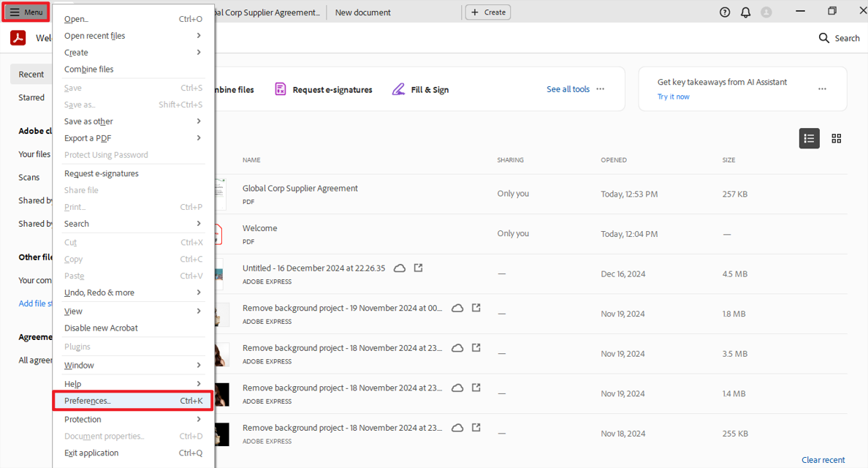
Task: Click the See all tools link
Action: (568, 89)
